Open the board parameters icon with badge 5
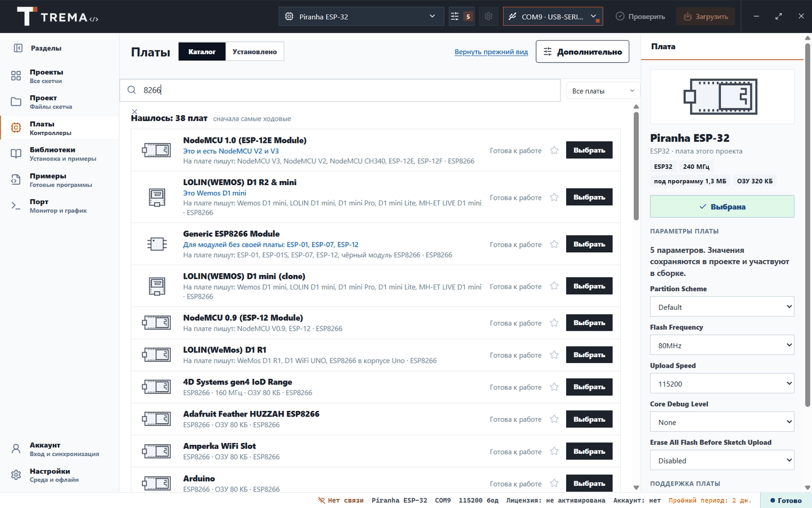Image resolution: width=812 pixels, height=508 pixels. coord(461,16)
